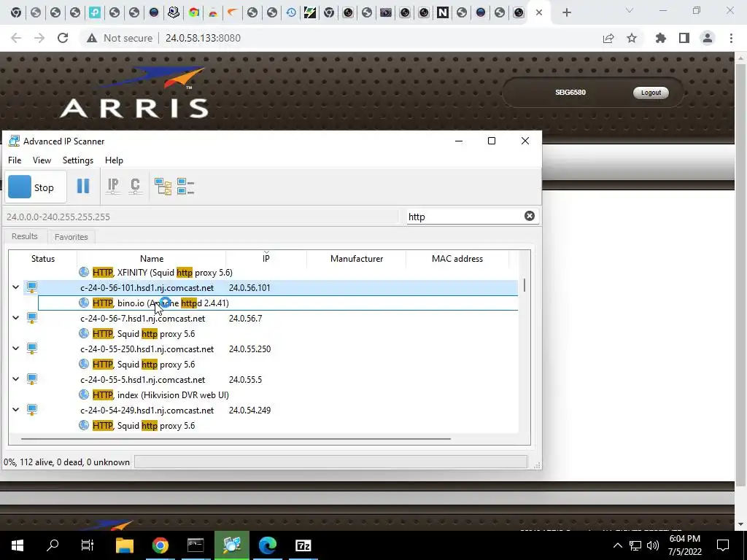Click computer icon for c-24-0-56-101 host
Viewport: 747px width, 560px height.
click(32, 287)
